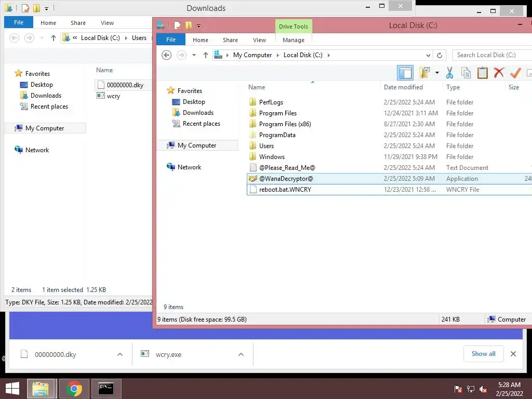Go back in Local Disk window
Screen dimensions: 532x399
(166, 55)
